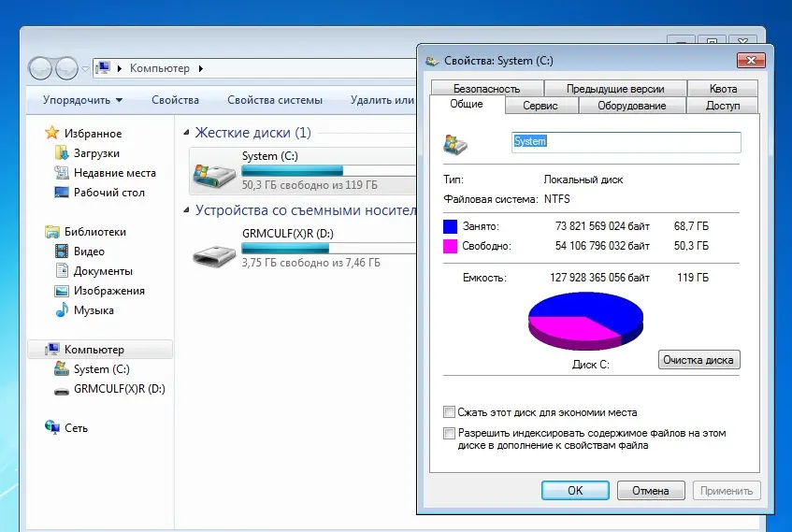
Task: Click the Очистка диска button
Action: (x=699, y=360)
